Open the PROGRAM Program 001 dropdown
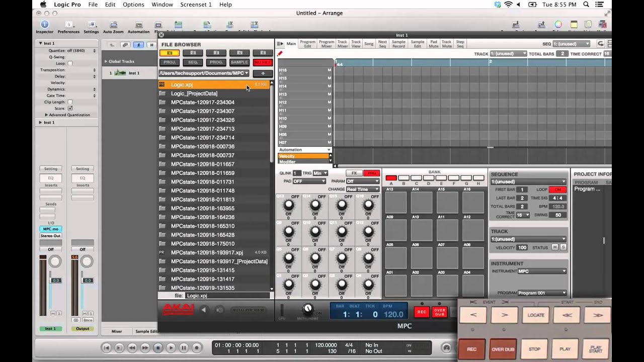The height and width of the screenshot is (362, 644). (542, 293)
